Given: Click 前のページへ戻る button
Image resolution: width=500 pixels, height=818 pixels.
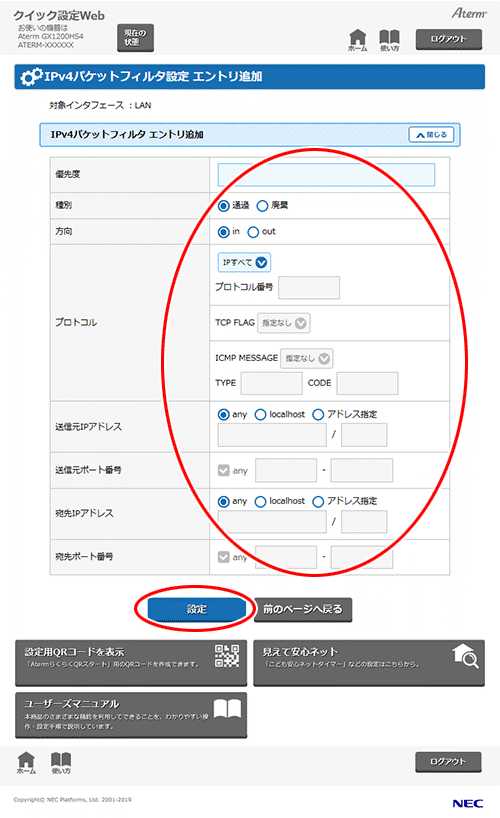Looking at the screenshot, I should point(303,609).
